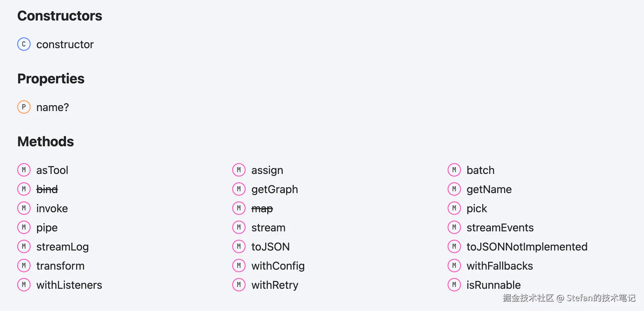Go to the invoke method
This screenshot has height=311, width=644.
tap(52, 208)
